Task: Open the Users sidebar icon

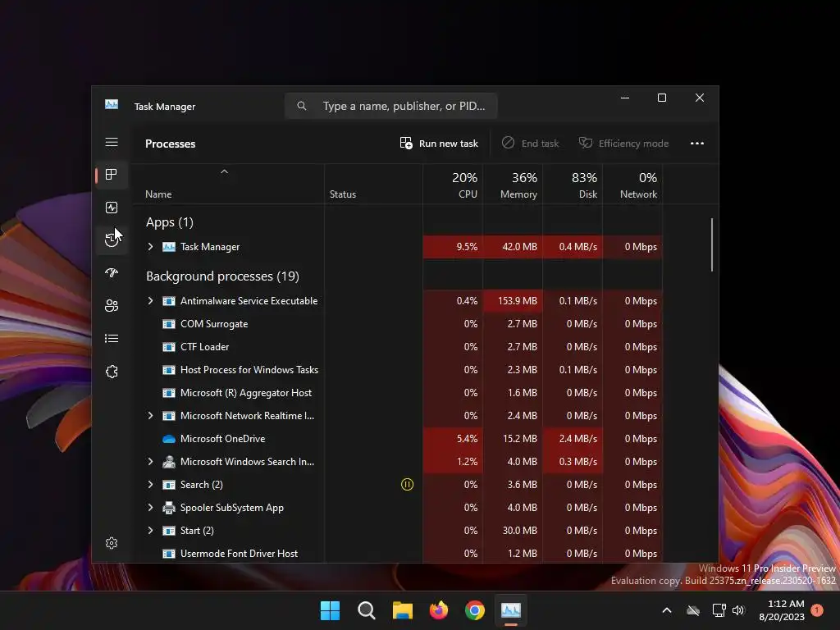Action: (112, 305)
